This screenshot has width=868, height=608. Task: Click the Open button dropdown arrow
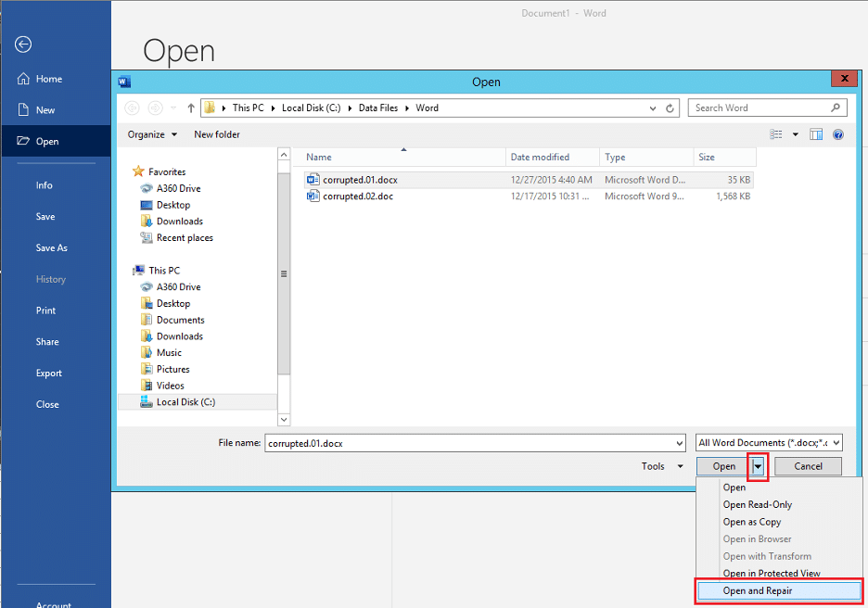[x=758, y=466]
